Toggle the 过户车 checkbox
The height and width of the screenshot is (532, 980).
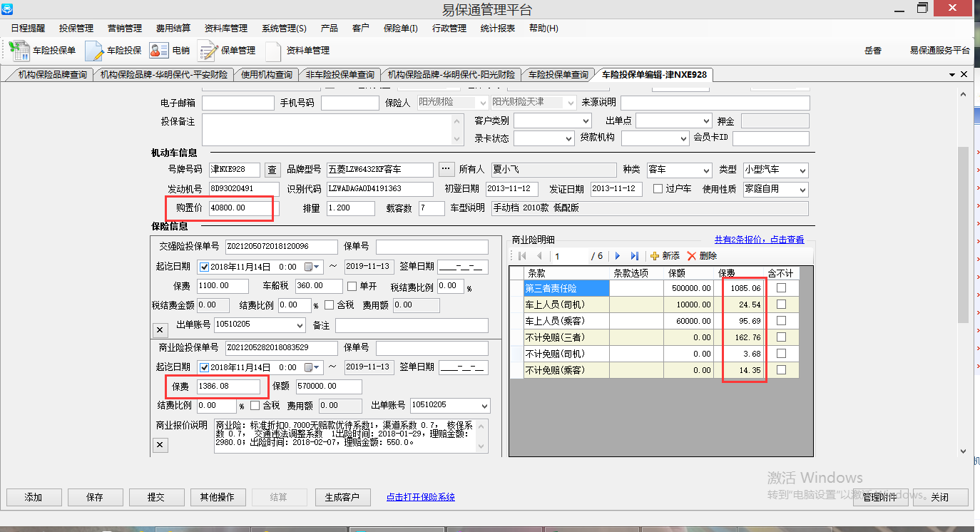click(658, 189)
